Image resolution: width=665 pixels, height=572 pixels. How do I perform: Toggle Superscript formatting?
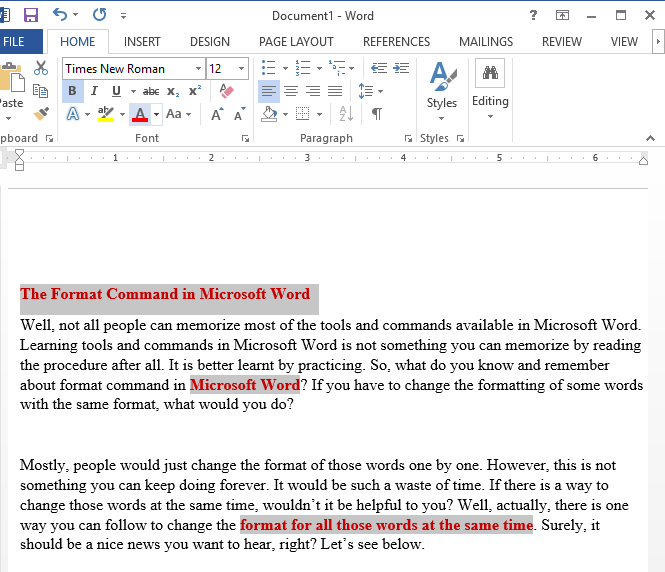click(x=195, y=91)
